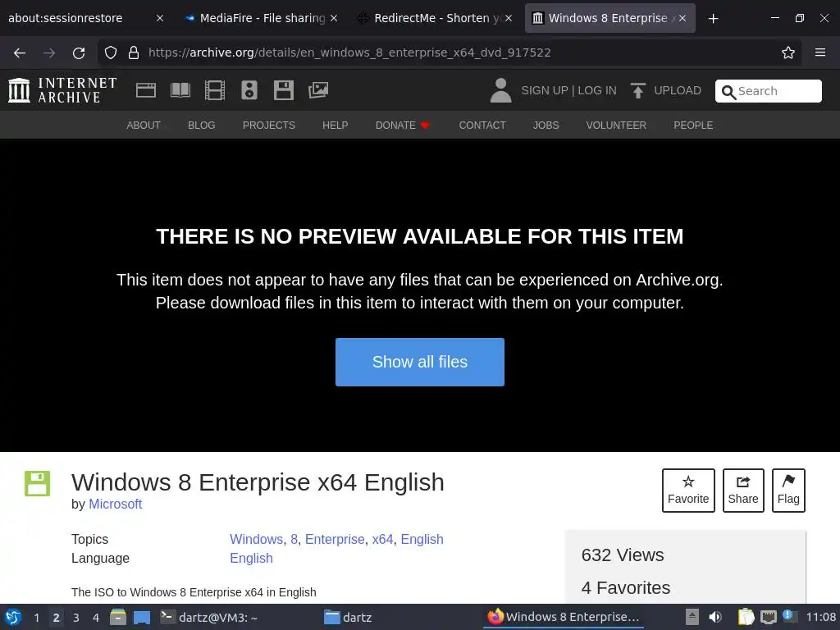Open a new browser tab
The width and height of the screenshot is (840, 630).
point(713,19)
